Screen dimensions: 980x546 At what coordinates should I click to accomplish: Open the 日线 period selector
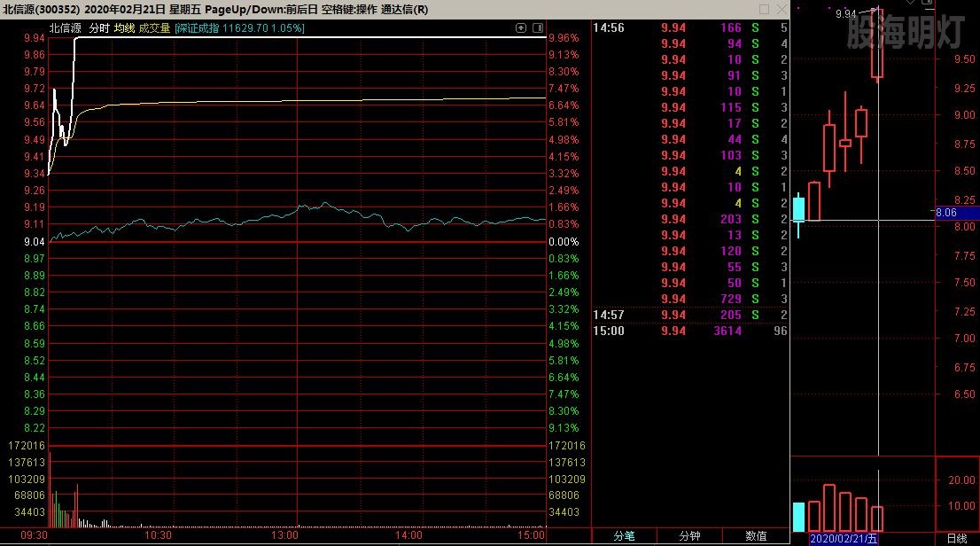coord(956,538)
